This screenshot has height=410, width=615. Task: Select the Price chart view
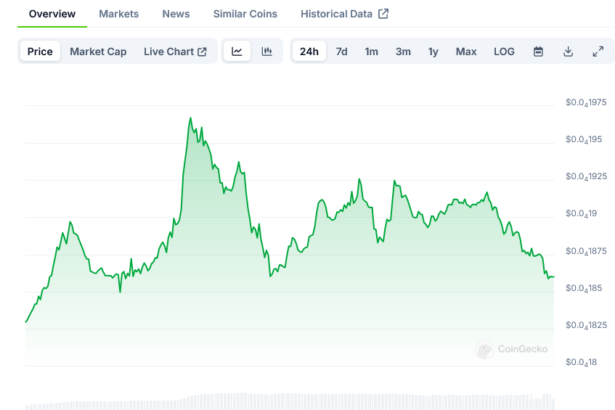[x=41, y=52]
